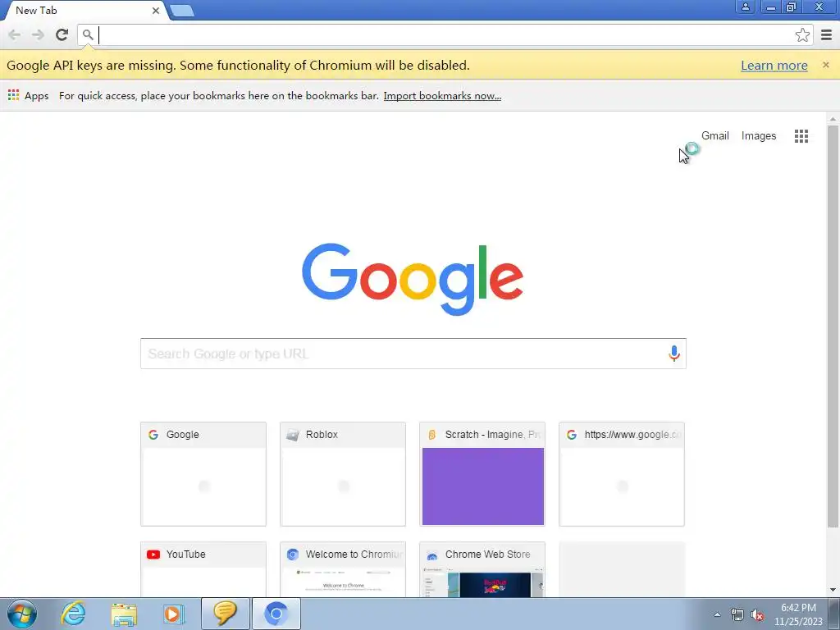Click the browser Back arrow

(15, 34)
